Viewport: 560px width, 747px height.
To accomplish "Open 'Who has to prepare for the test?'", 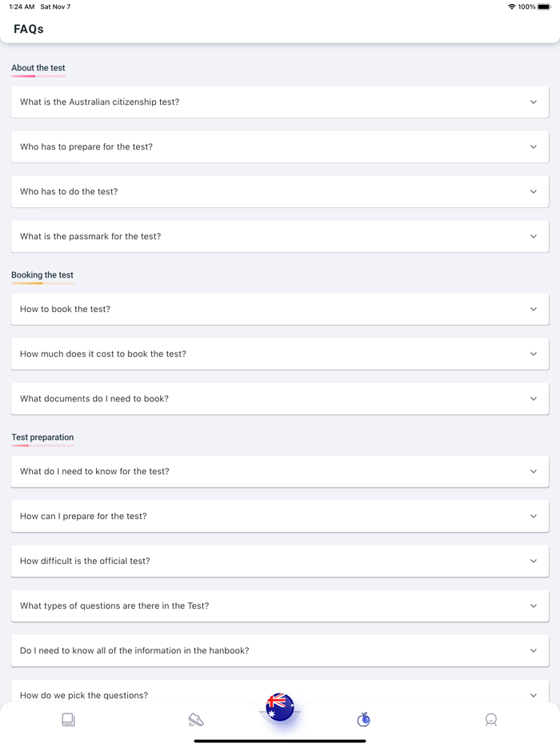I will [279, 146].
